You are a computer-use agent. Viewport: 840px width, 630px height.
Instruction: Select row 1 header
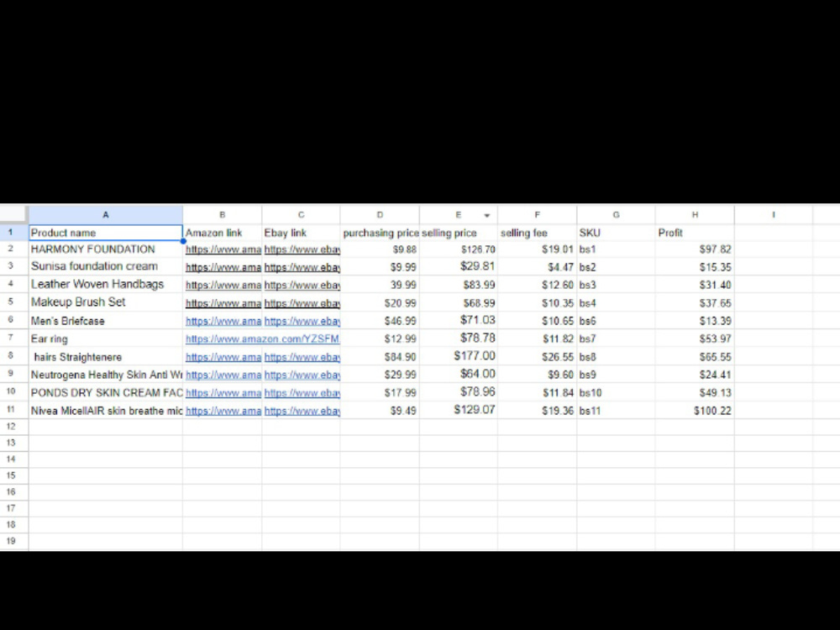[11, 233]
